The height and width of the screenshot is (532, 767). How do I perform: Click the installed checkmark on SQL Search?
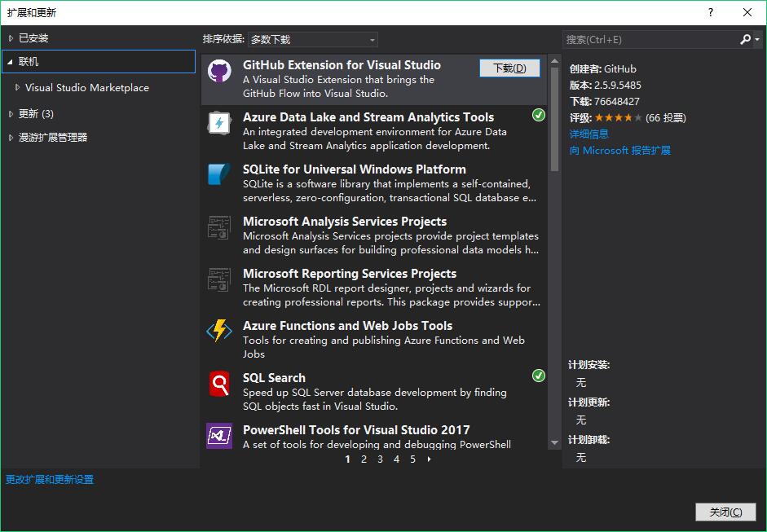(x=538, y=376)
